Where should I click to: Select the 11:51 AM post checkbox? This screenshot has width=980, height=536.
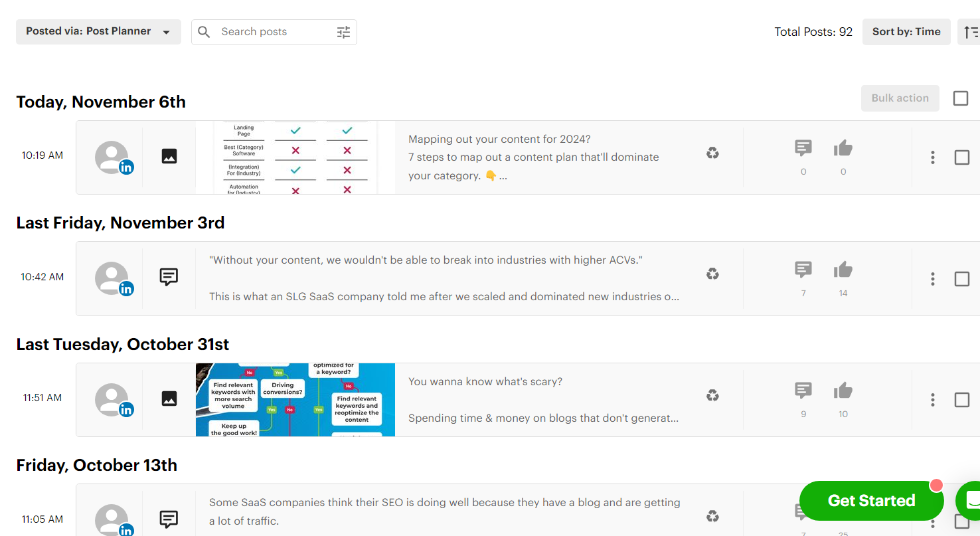click(x=962, y=400)
